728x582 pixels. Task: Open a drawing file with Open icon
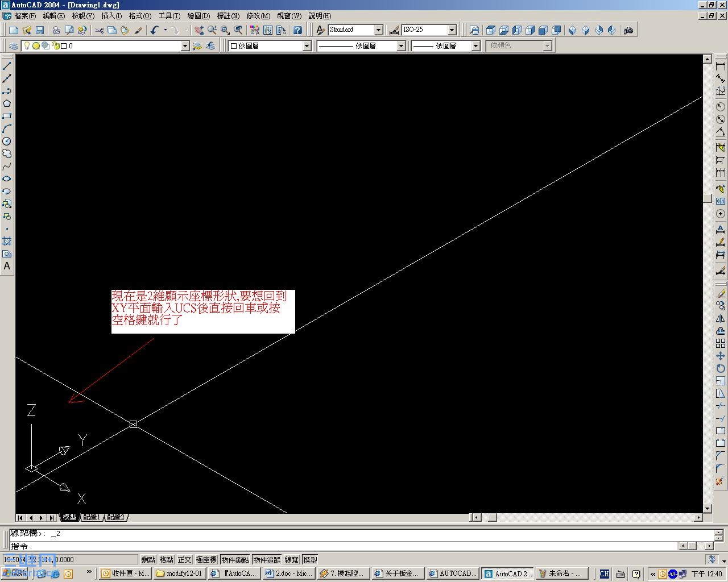pos(27,30)
